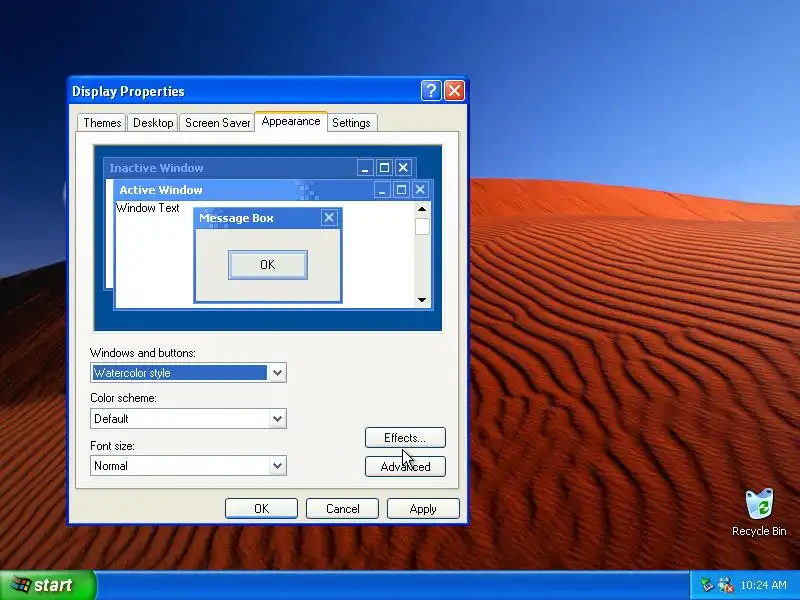The height and width of the screenshot is (600, 800).
Task: Click Inactive Window preview maximize icon
Action: (384, 168)
